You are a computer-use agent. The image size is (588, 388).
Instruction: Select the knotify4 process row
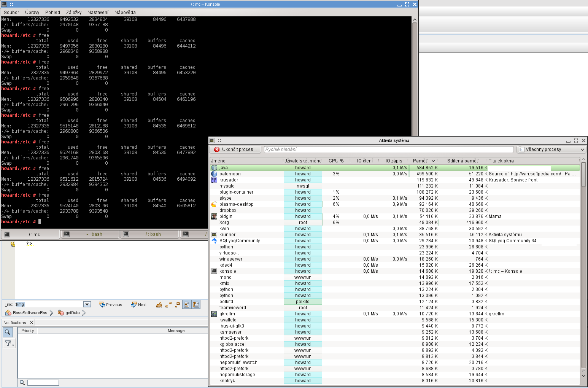click(x=395, y=381)
